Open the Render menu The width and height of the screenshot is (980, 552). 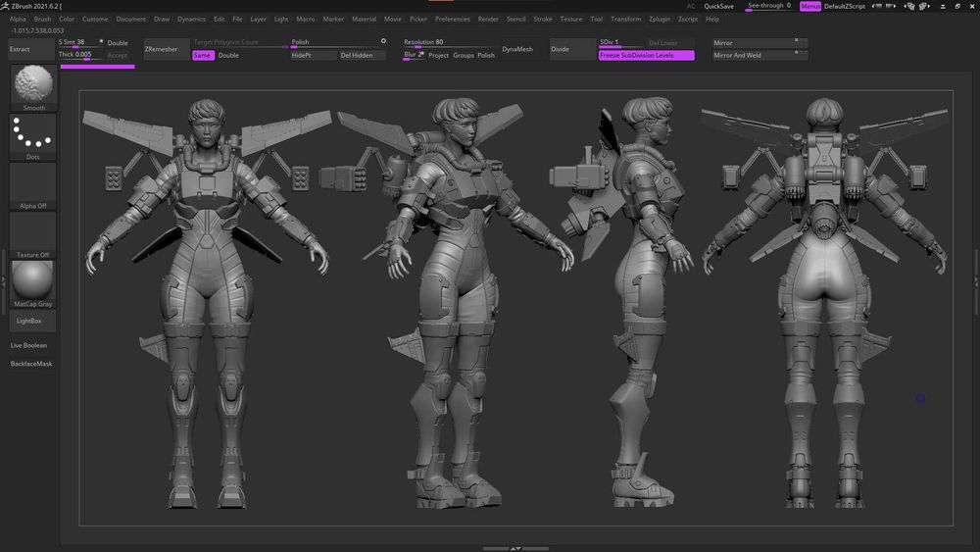[488, 19]
